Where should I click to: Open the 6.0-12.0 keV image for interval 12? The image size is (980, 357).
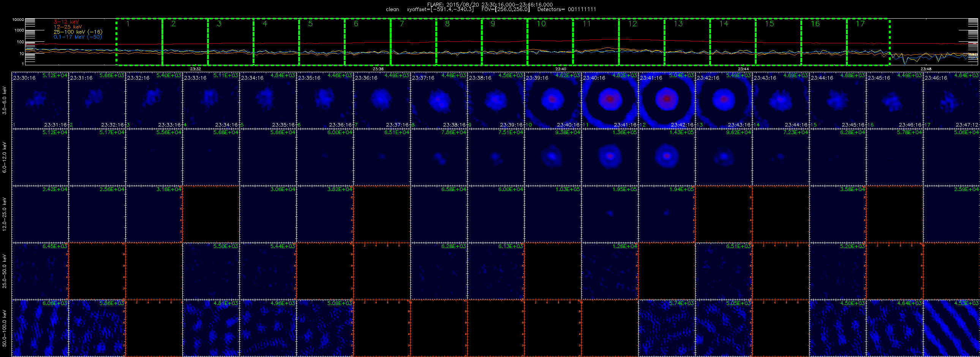tap(667, 157)
